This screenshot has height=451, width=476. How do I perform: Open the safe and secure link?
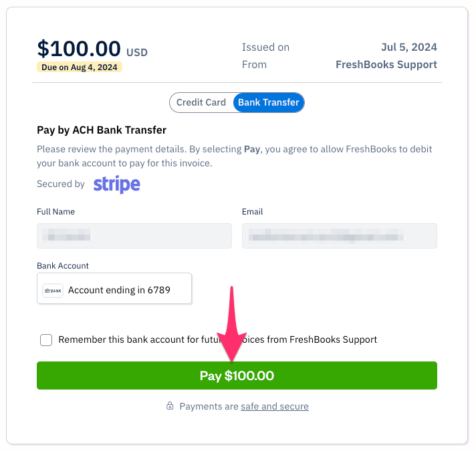coord(275,406)
